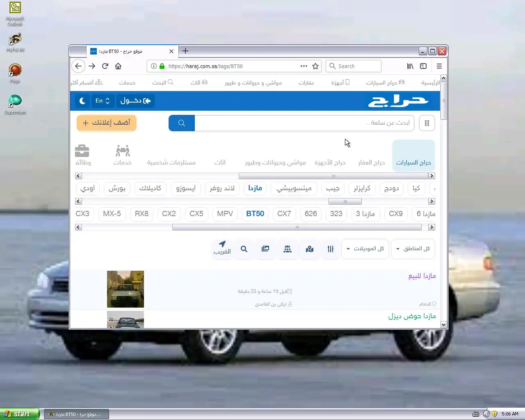525x420 pixels.
Task: Click the أضف إعلانك add listing button
Action: [x=107, y=123]
